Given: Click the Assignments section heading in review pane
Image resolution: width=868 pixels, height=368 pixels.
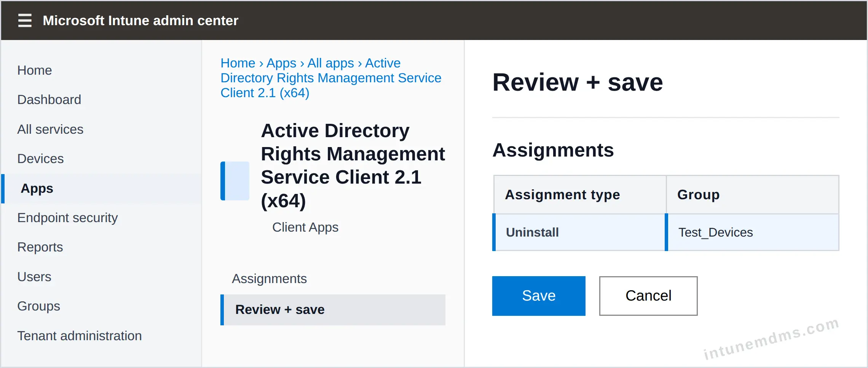Looking at the screenshot, I should point(553,150).
